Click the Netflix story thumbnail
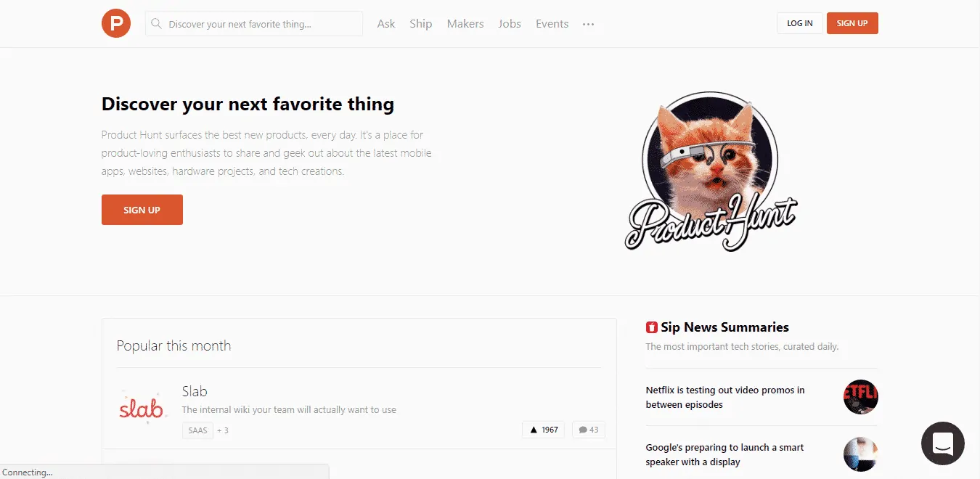Image resolution: width=980 pixels, height=479 pixels. point(861,397)
